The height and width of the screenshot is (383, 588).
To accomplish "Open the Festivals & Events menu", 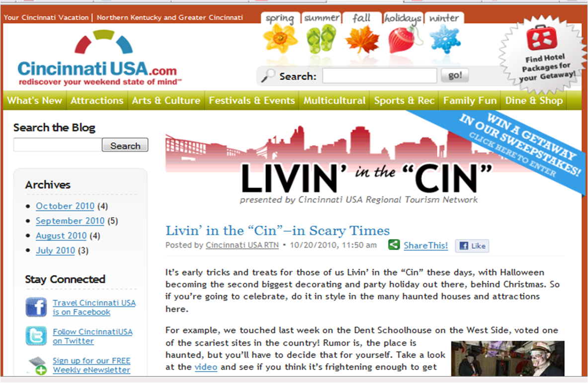I will point(252,100).
